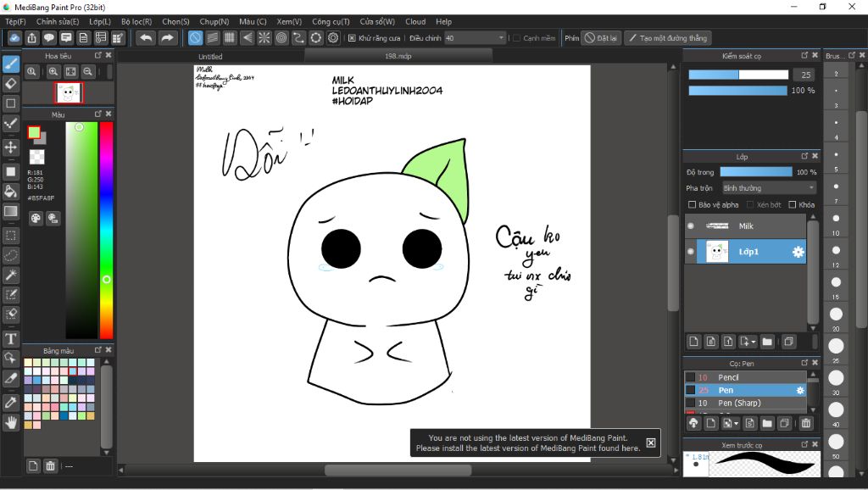Open the Tệp(F) menu

pos(15,21)
